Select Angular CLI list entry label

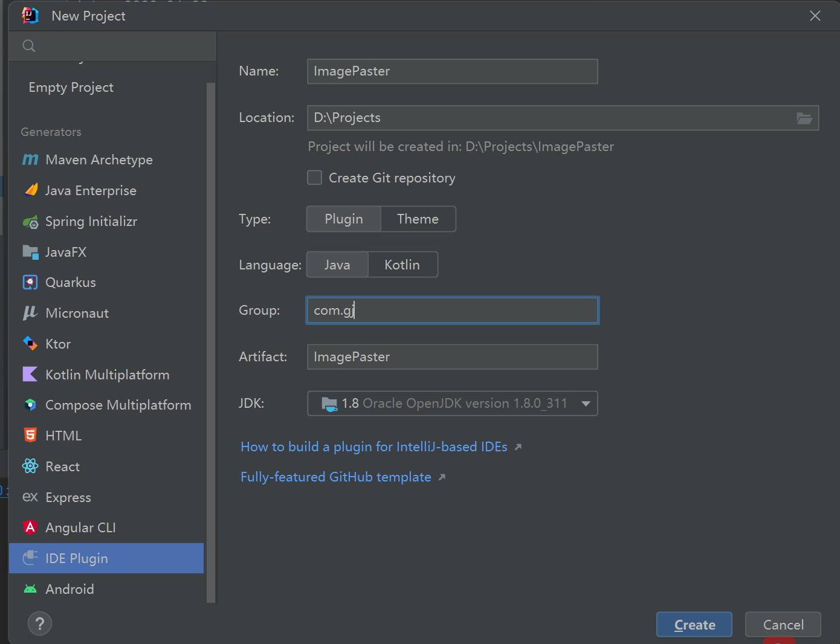[81, 527]
